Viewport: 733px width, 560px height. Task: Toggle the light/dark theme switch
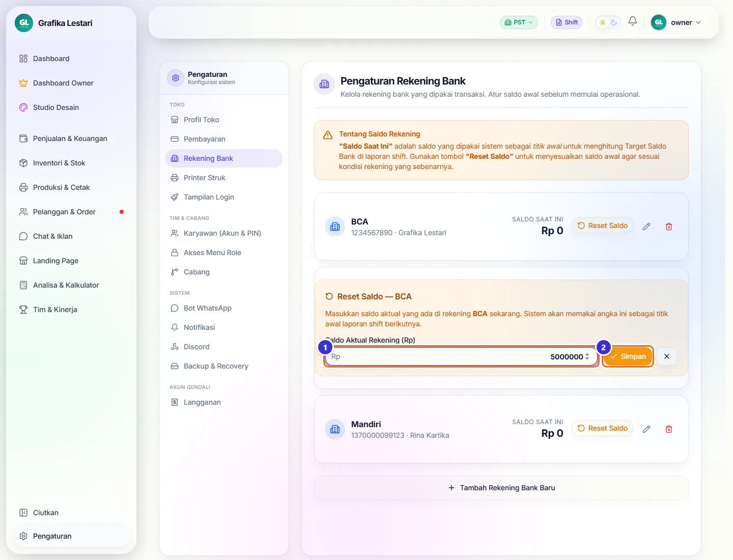[608, 22]
